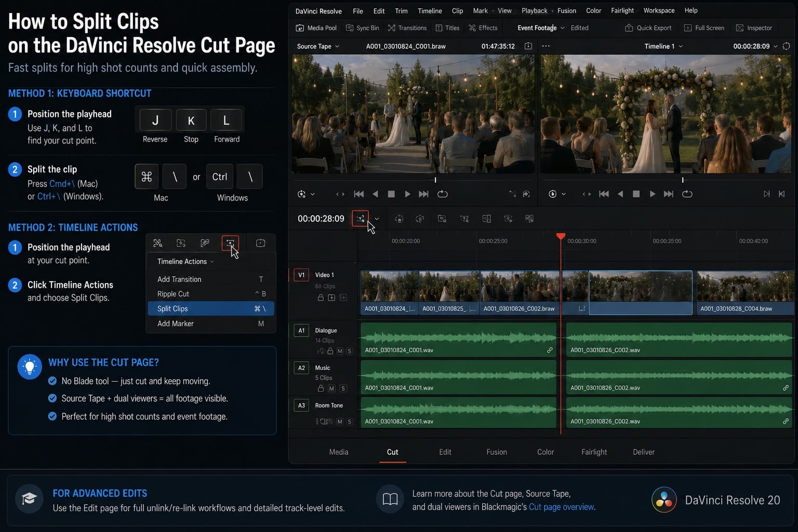Expand timeline viewer mode dropdown arrow
The width and height of the screenshot is (798, 532).
click(x=564, y=194)
